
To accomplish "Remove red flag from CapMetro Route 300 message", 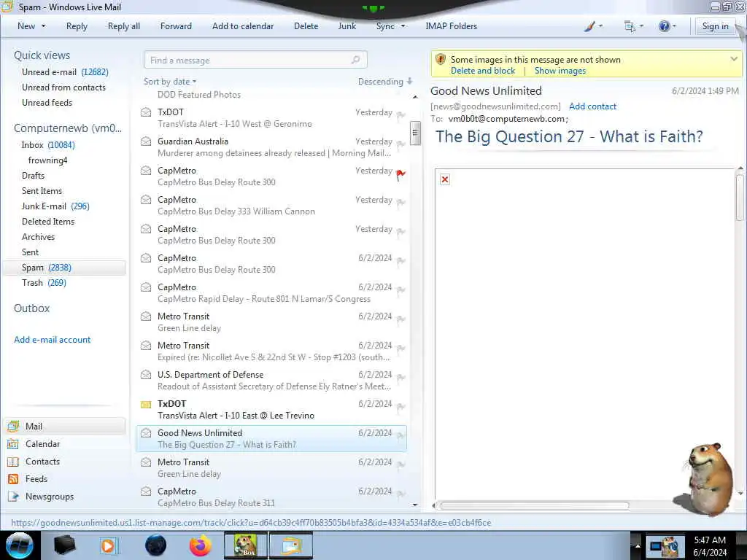I will click(x=400, y=175).
